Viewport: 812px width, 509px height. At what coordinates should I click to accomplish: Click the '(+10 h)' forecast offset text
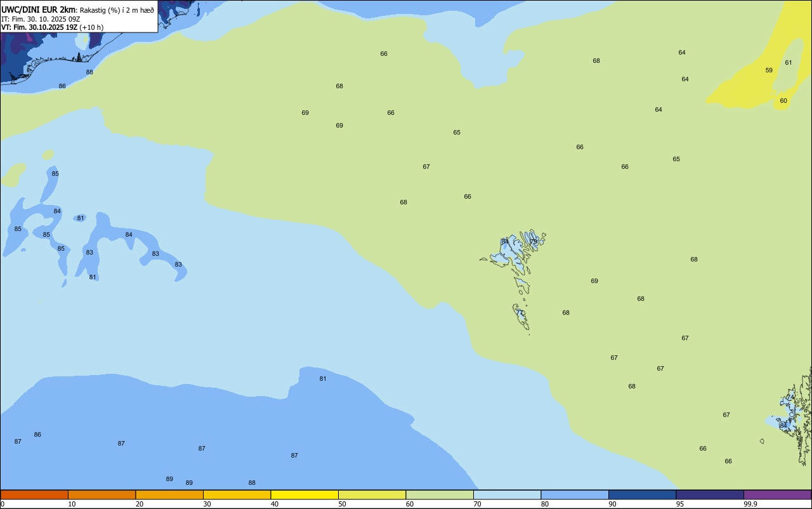pos(92,27)
